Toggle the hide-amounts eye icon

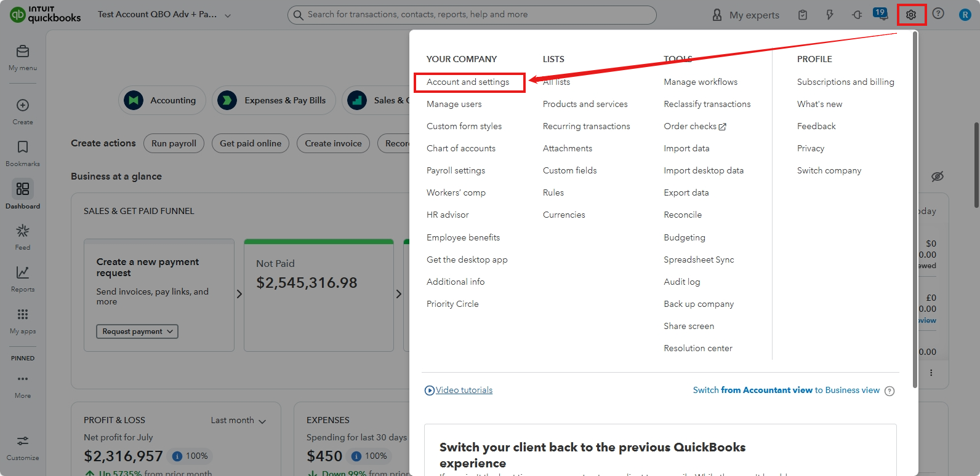(938, 177)
